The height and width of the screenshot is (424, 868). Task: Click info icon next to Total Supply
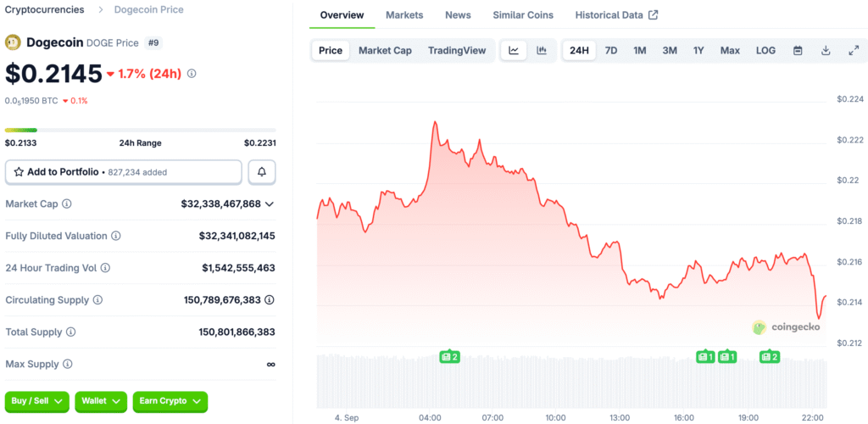click(x=71, y=332)
